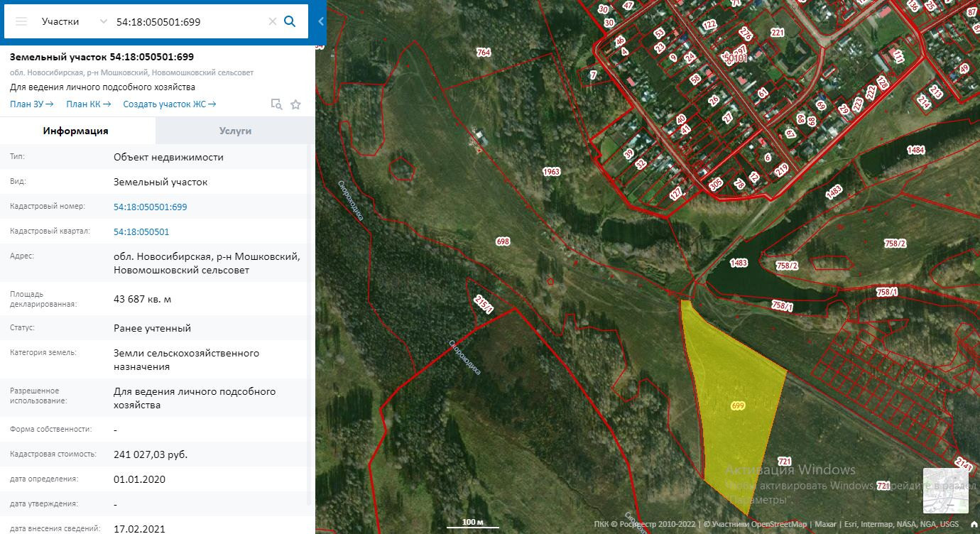The height and width of the screenshot is (534, 980).
Task: Click the Земли сельскохозяйственного назначения value
Action: coord(186,360)
